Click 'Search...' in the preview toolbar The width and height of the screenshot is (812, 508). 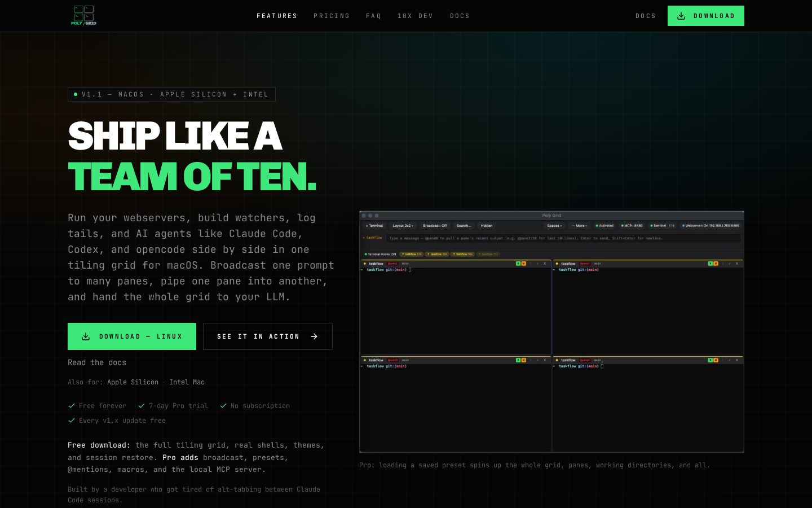464,226
